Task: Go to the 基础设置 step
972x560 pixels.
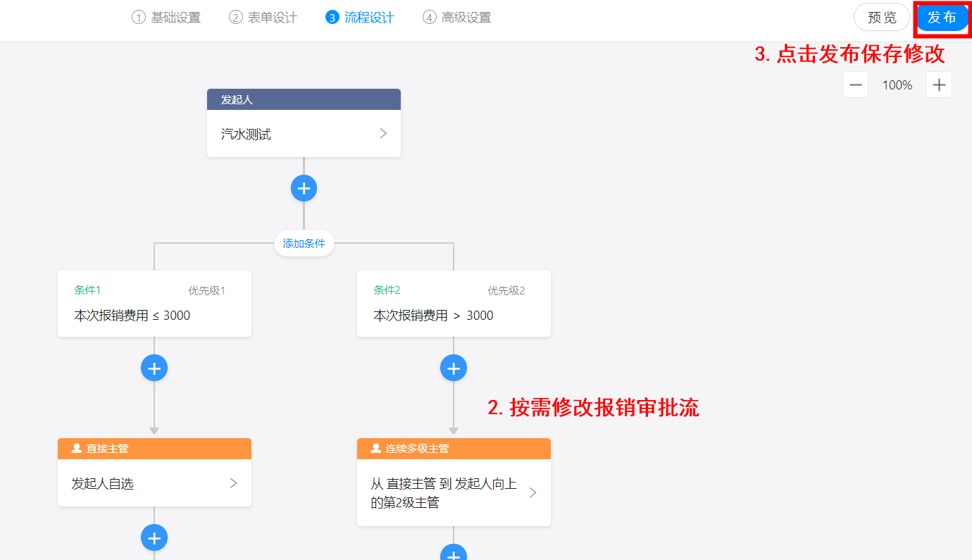Action: click(166, 18)
